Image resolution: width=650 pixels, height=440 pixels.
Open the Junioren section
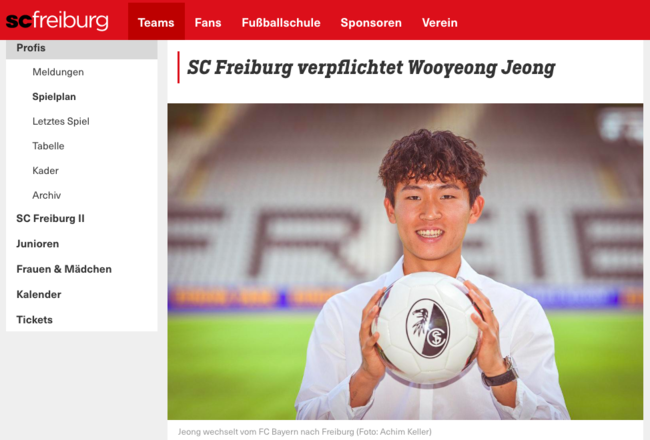[x=38, y=244]
